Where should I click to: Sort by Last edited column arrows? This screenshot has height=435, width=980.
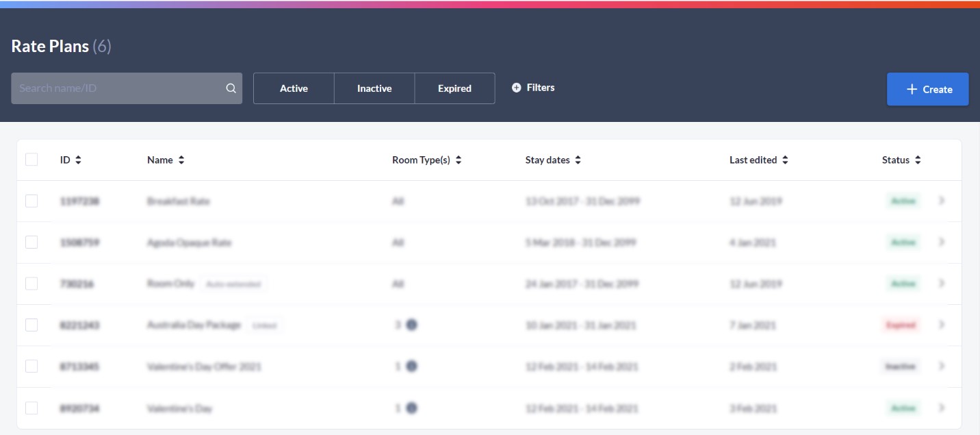pos(785,160)
